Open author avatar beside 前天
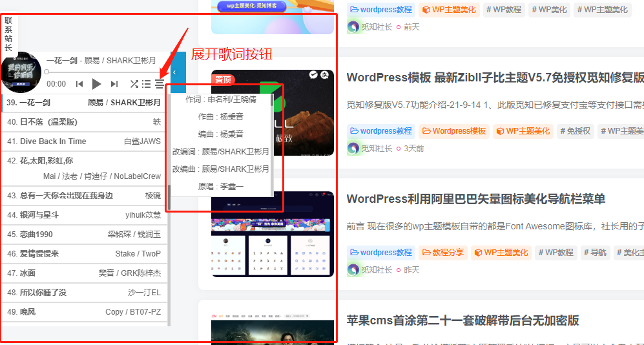The image size is (644, 345). [x=353, y=28]
